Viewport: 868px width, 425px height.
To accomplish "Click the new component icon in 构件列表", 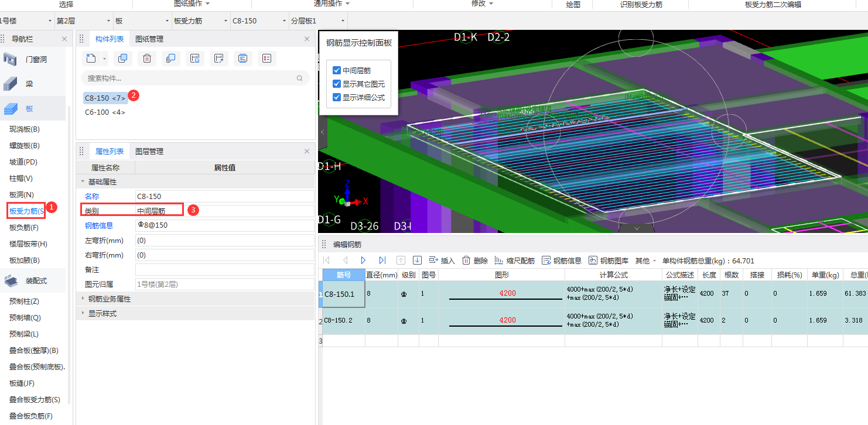I will tap(91, 58).
